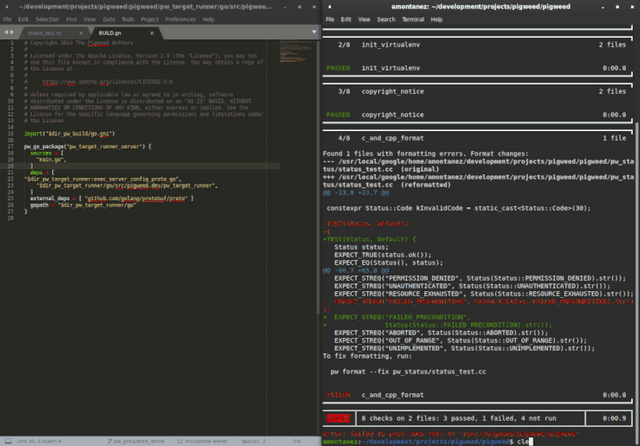Click the "main.go" source entry
The width and height of the screenshot is (640, 446).
click(x=51, y=160)
